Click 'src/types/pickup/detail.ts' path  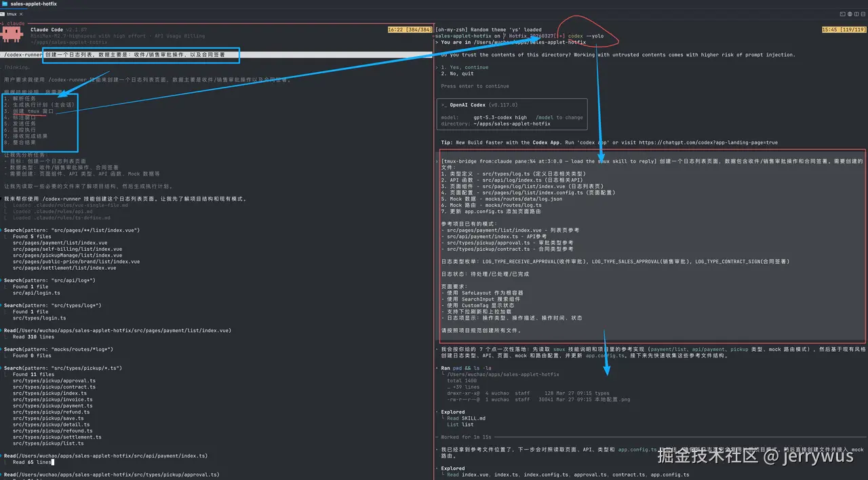click(x=52, y=424)
